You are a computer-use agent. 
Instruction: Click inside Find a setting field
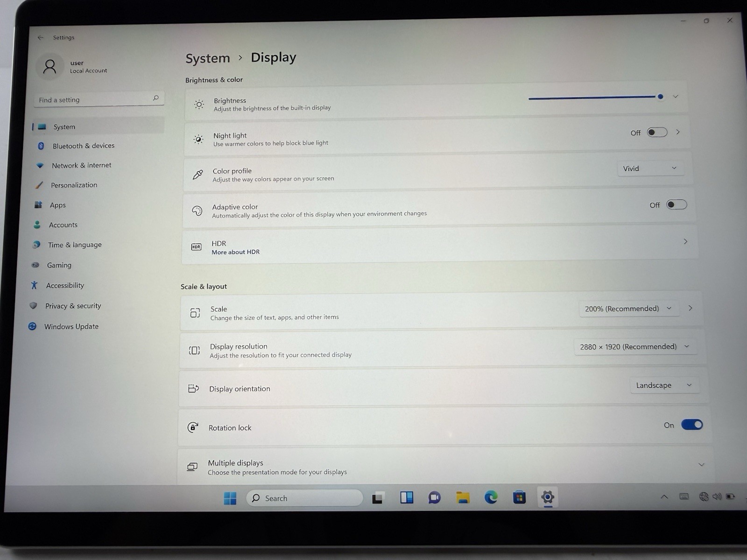[99, 99]
